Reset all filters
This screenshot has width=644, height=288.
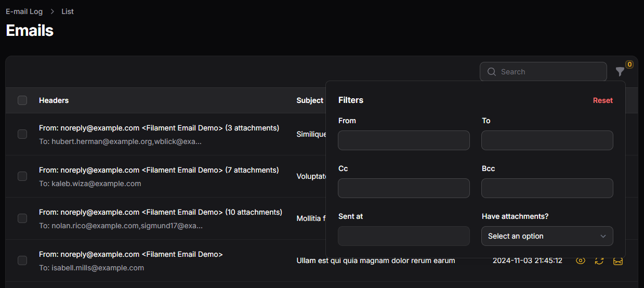click(x=602, y=100)
